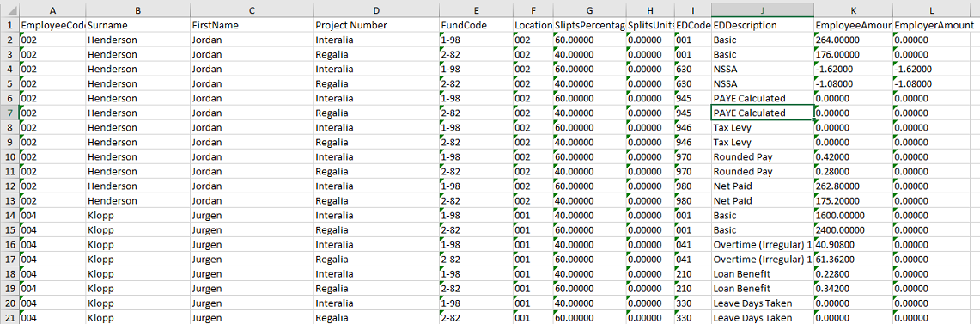Select Loan Benefit cell in row 18
The image size is (980, 324).
tap(763, 274)
